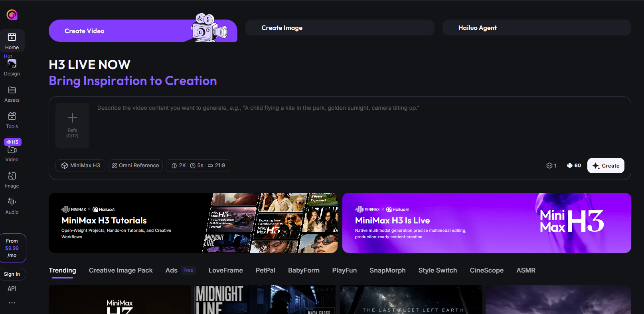Viewport: 644px width, 314px height.
Task: Switch to the Creative Image Pack tab
Action: [x=121, y=271]
